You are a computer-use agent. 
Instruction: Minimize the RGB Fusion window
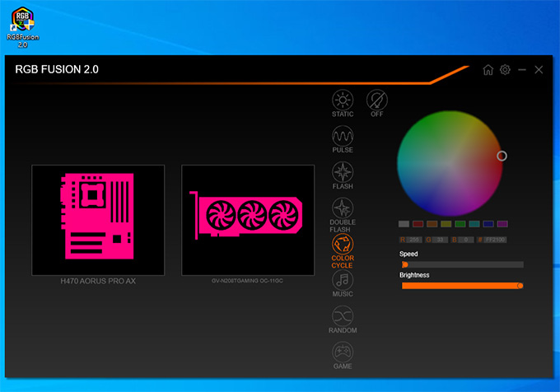click(x=522, y=70)
